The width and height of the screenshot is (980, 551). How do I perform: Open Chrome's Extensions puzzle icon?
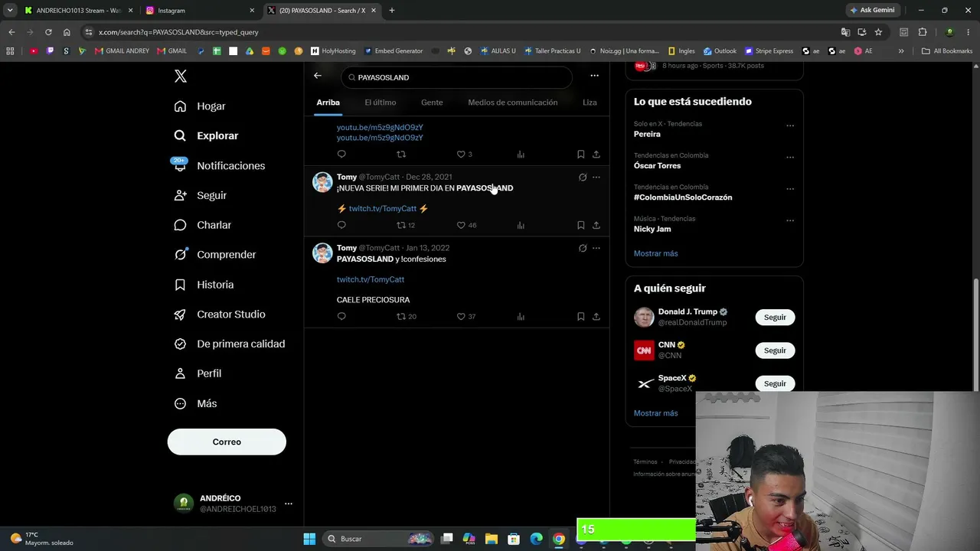coord(922,32)
